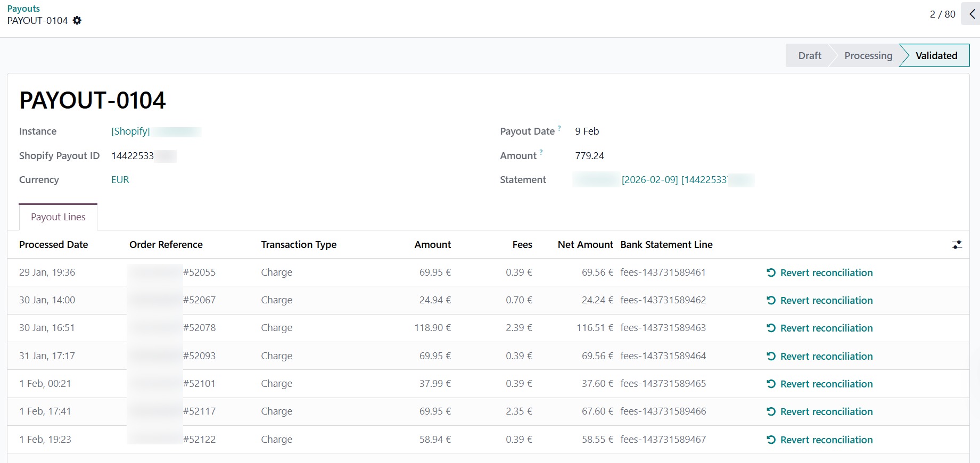This screenshot has width=980, height=463.
Task: Click the 31 Jan, 17:17 processed date
Action: (47, 355)
